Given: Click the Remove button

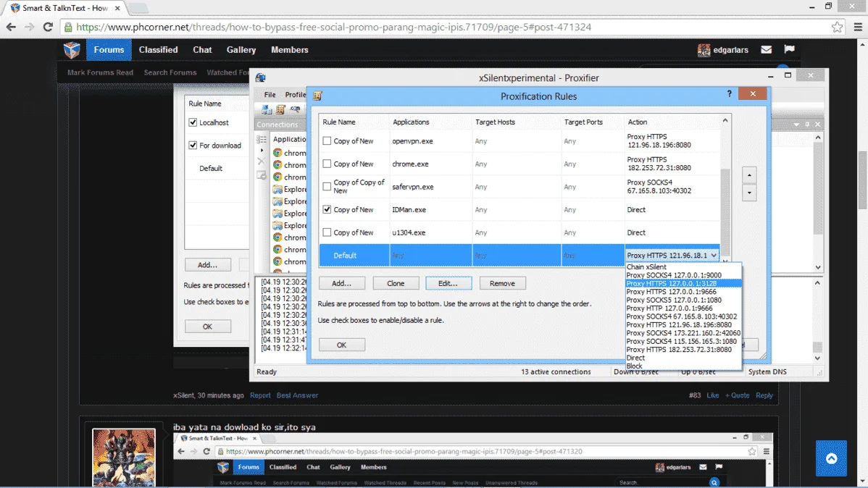Looking at the screenshot, I should click(x=502, y=283).
